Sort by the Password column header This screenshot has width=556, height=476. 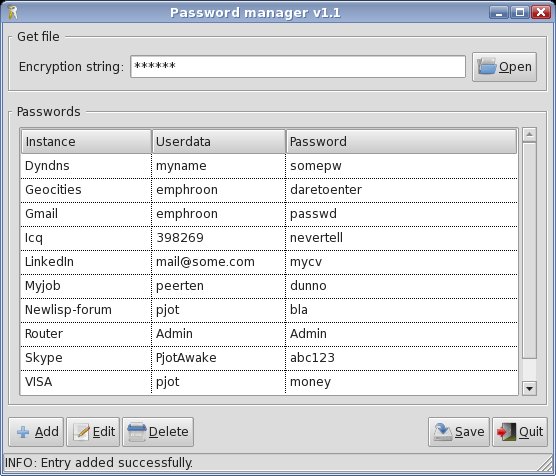pyautogui.click(x=401, y=142)
